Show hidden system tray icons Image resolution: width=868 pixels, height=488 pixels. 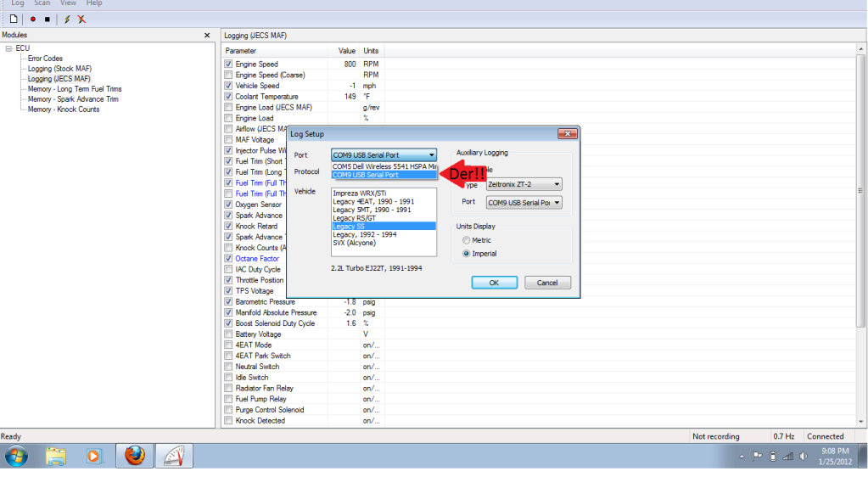click(x=742, y=457)
